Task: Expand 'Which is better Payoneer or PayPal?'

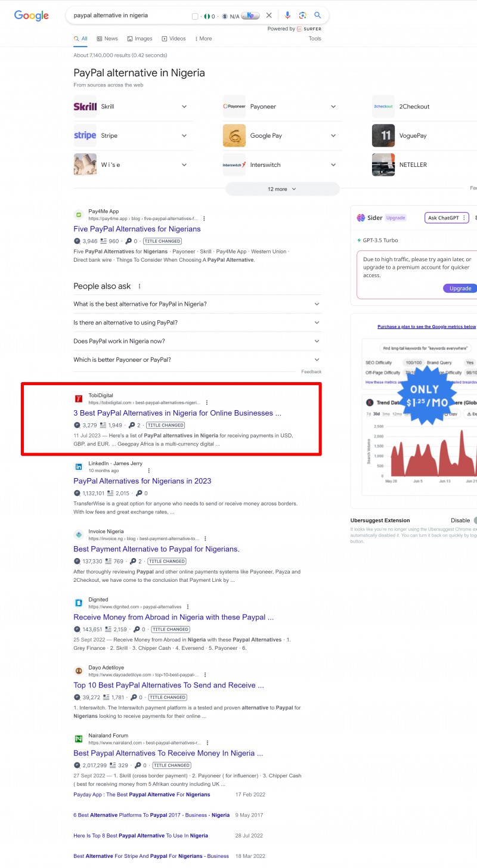Action: 197,359
